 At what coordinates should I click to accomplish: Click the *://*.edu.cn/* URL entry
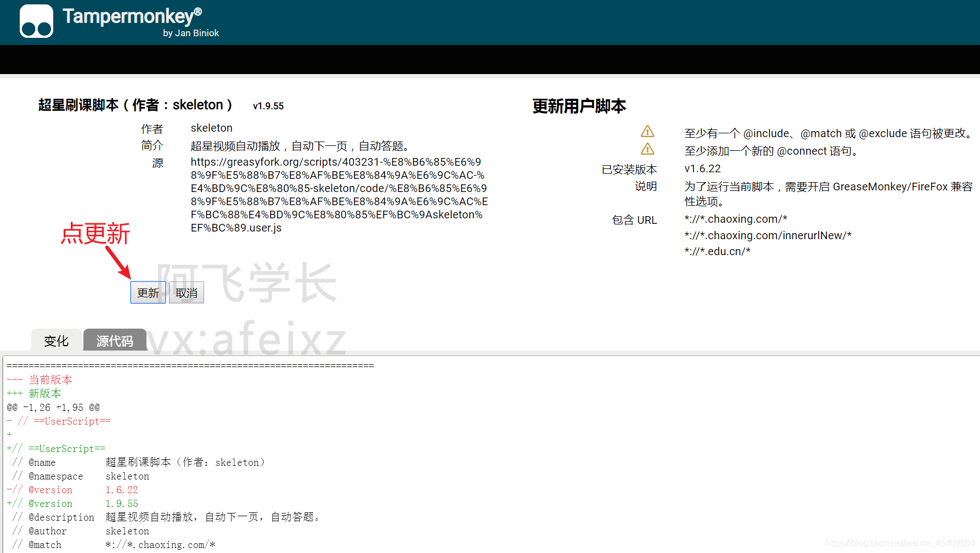(718, 251)
